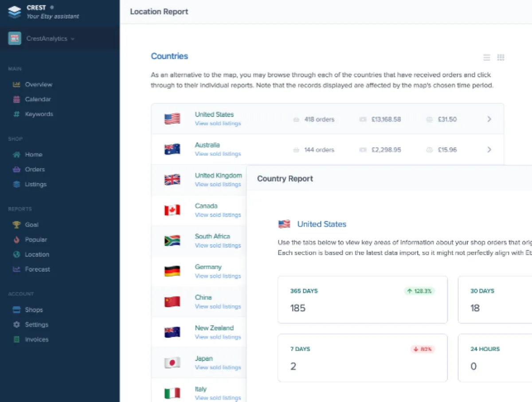532x402 pixels.
Task: View sold listings for United States
Action: (x=218, y=124)
